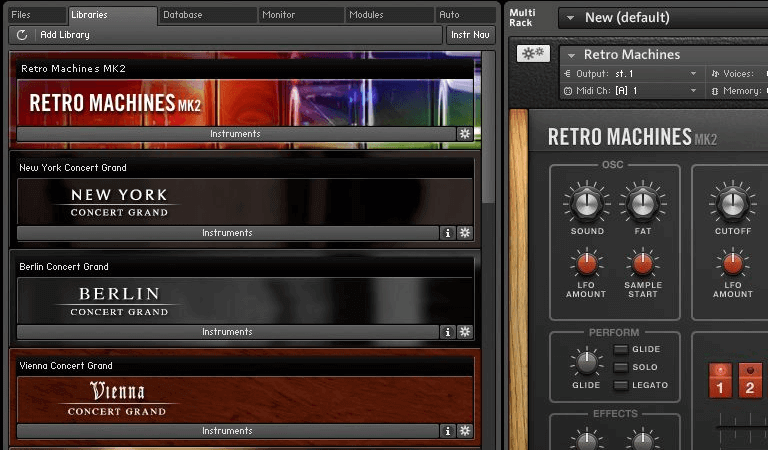
Task: Expand the Retro Machines instrument arrow
Action: 571,55
